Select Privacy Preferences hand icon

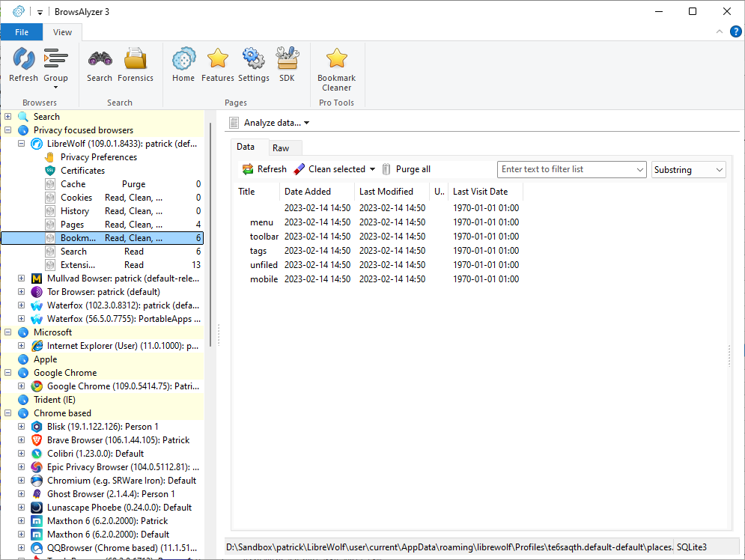coord(50,157)
